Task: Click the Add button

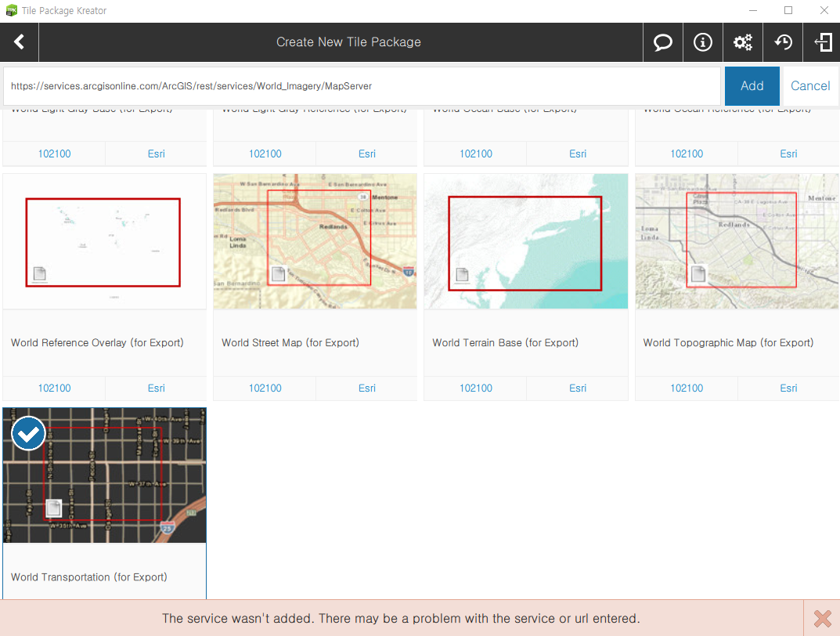Action: tap(752, 85)
